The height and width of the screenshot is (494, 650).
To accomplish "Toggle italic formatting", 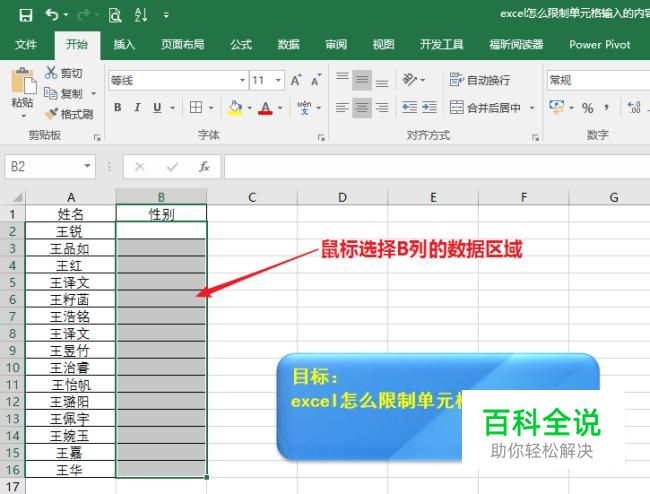I will click(137, 108).
